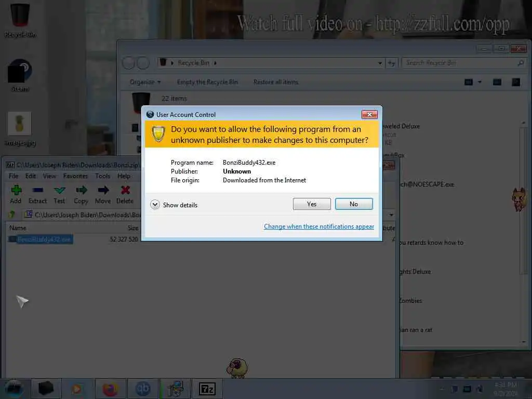Screen dimensions: 532x399
Task: Open the Explorer address bar history dropdown
Action: pyautogui.click(x=380, y=63)
